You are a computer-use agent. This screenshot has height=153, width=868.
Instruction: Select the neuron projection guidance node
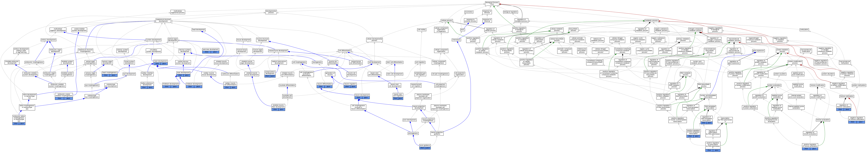pyautogui.click(x=437, y=133)
